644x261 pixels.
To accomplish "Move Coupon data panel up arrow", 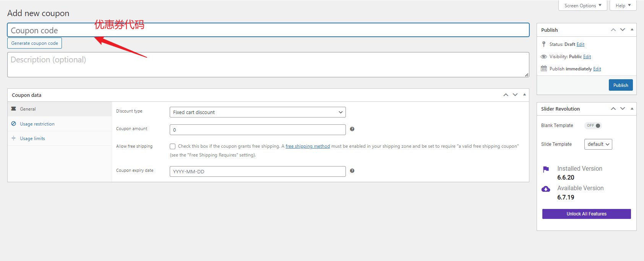I will (506, 95).
